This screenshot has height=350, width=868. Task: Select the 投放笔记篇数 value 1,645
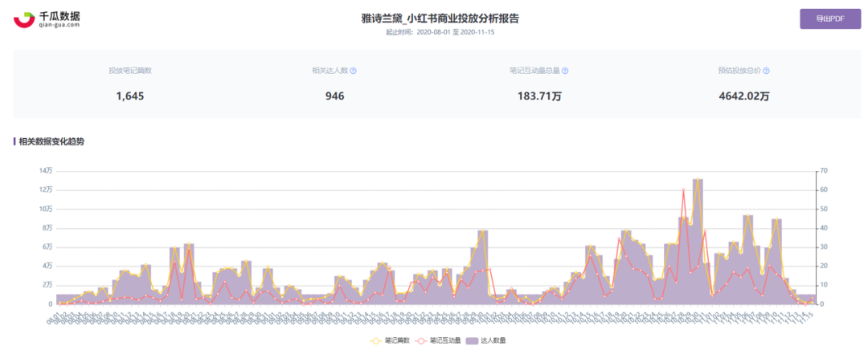(x=129, y=96)
